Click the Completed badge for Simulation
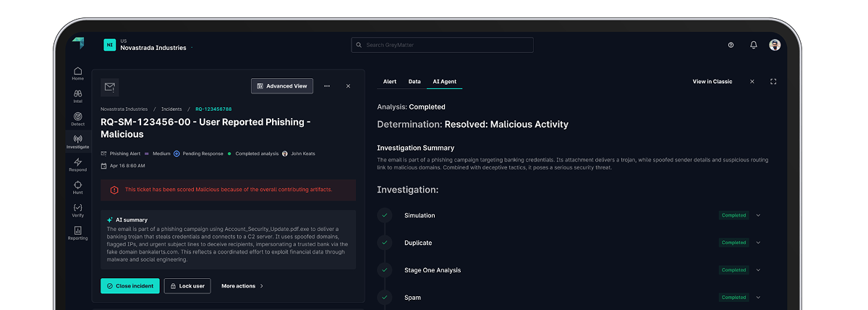 [733, 215]
